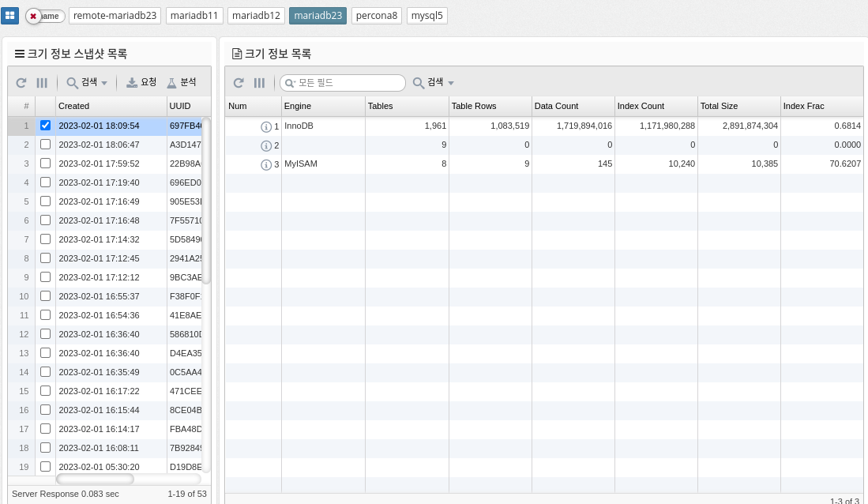Click the grid dashboard icon at top-left
Viewport: 868px width, 504px height.
(9, 16)
